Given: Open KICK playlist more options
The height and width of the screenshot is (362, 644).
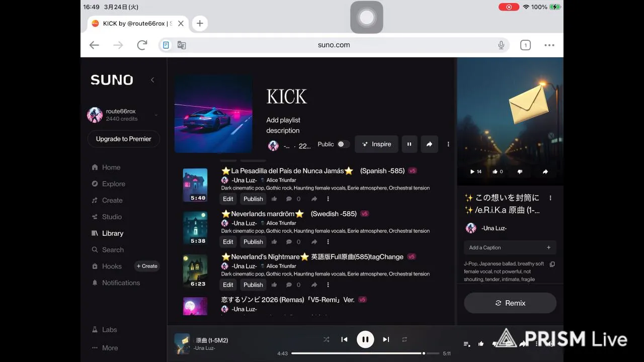Looking at the screenshot, I should tap(448, 144).
